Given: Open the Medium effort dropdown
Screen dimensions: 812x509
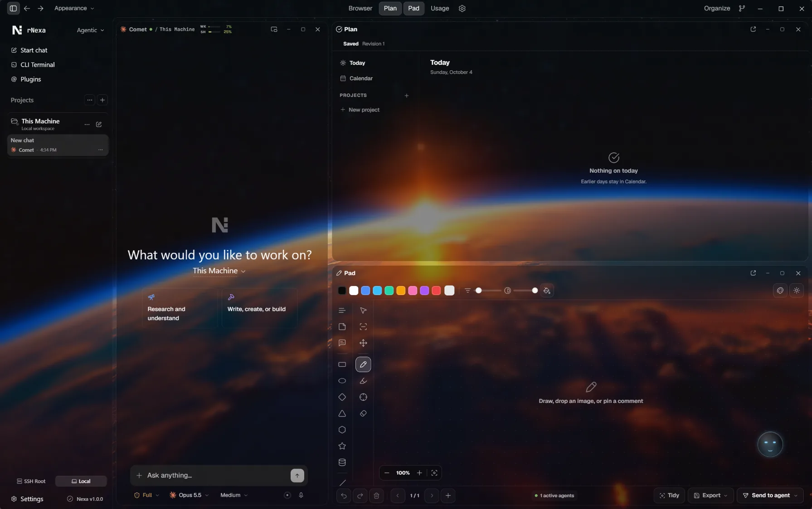Looking at the screenshot, I should [234, 495].
